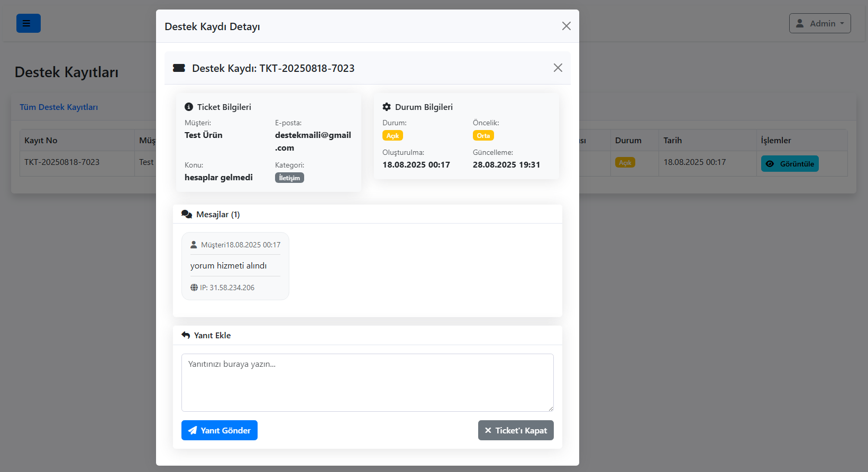Click the reply arrow icon by Yanıt Ekle
Screen dimensions: 868x472
coord(186,335)
